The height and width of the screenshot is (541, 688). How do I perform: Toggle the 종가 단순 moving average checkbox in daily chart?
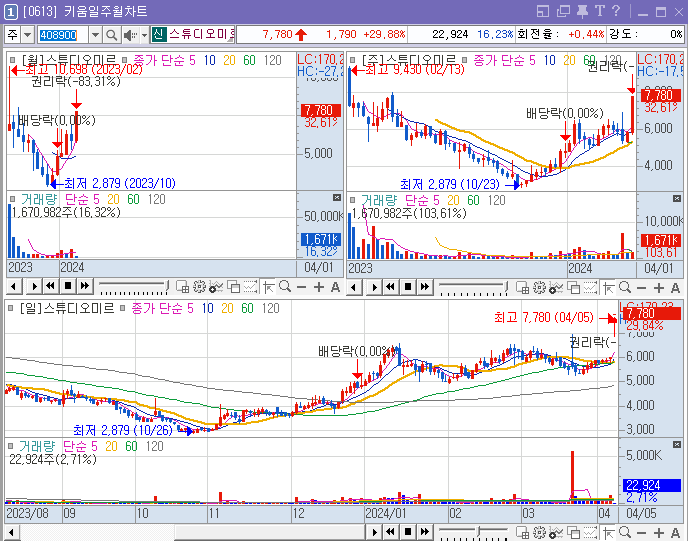(123, 309)
